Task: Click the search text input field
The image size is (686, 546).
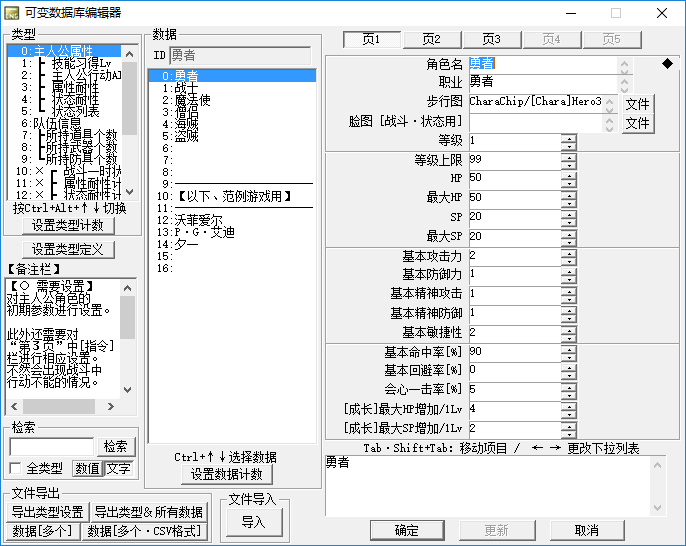Action: point(52,447)
